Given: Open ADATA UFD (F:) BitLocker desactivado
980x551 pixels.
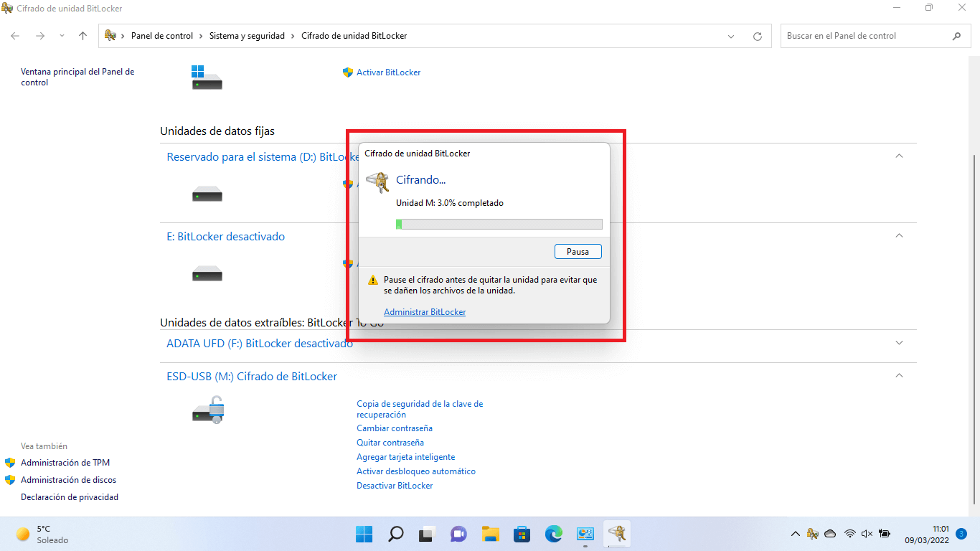Looking at the screenshot, I should coord(260,343).
